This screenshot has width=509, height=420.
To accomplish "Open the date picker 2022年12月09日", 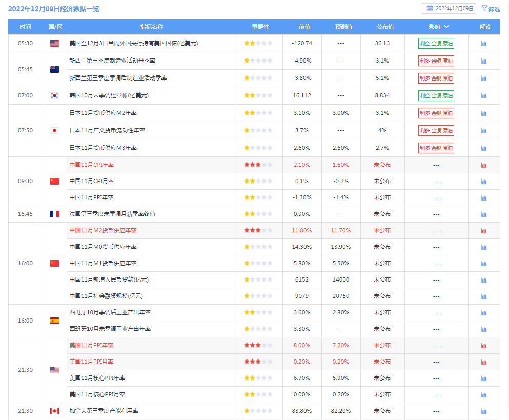I will (x=449, y=8).
